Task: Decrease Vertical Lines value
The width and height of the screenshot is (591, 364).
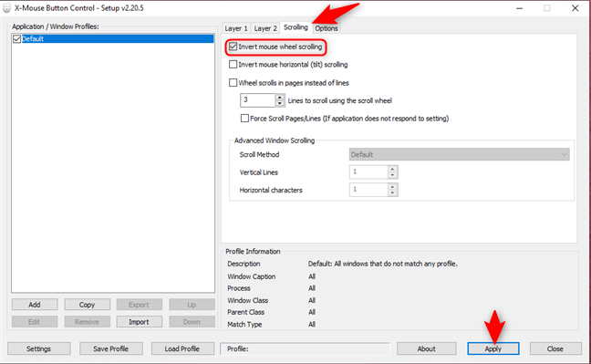Action: (392, 175)
